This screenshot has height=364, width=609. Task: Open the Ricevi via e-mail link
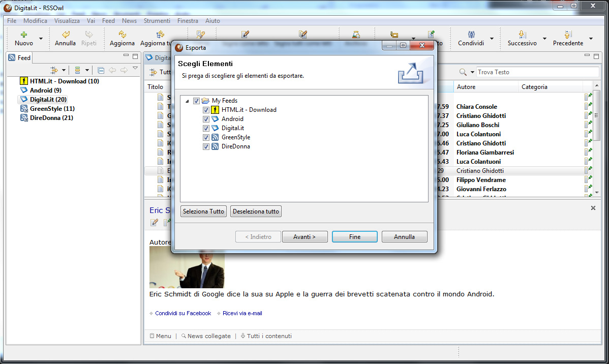(242, 313)
